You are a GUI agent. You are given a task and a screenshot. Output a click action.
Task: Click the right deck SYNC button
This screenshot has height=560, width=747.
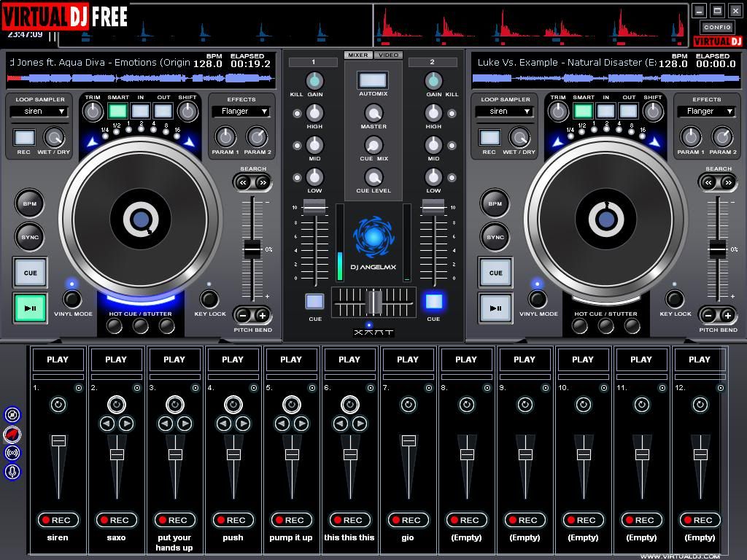pyautogui.click(x=495, y=237)
